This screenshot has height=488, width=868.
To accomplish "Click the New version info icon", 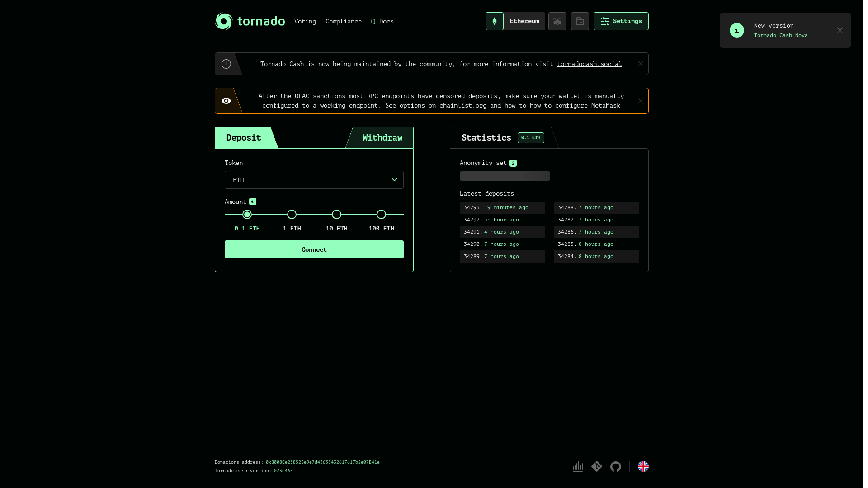I will click(x=736, y=30).
